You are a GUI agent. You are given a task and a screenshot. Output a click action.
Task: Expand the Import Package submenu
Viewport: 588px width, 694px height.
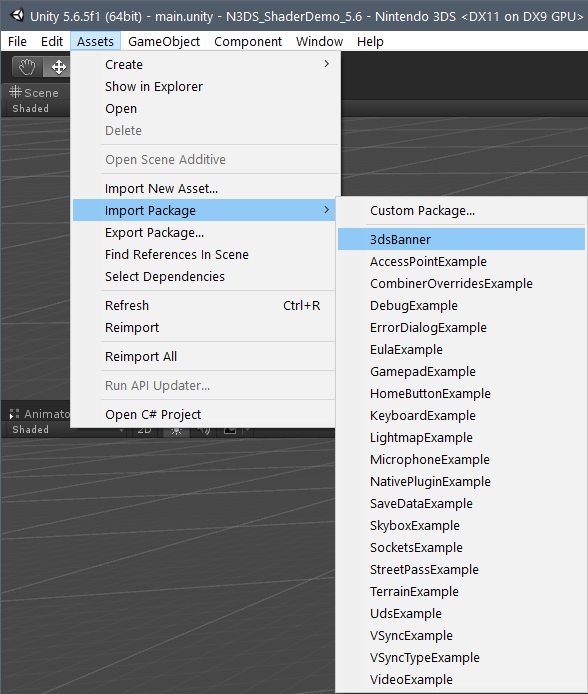[x=205, y=210]
